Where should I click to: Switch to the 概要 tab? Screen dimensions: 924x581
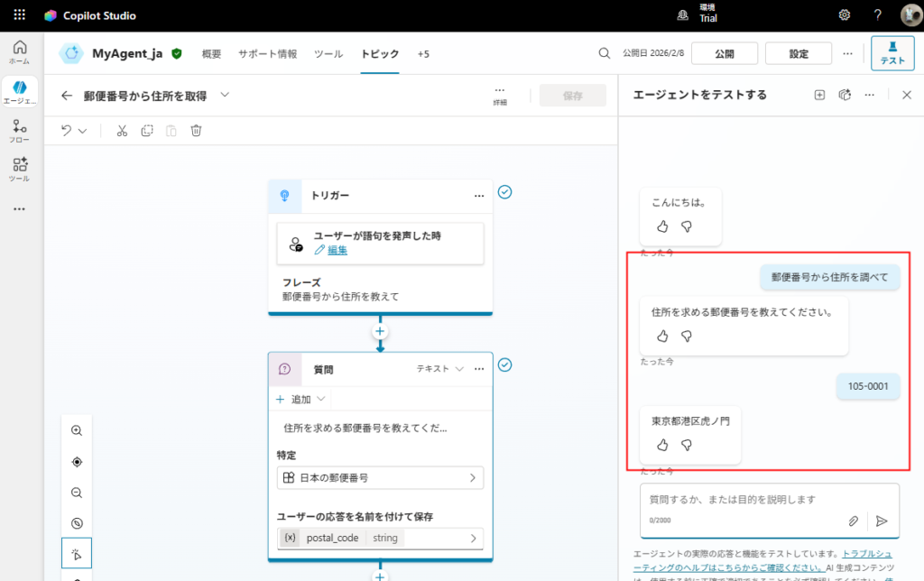tap(211, 54)
